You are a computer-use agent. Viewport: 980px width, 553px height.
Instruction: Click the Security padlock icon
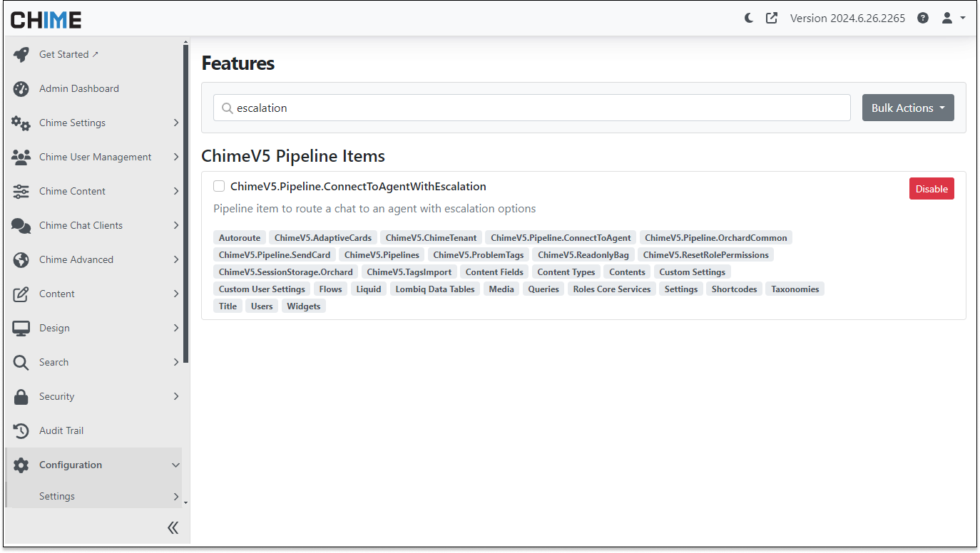(21, 396)
